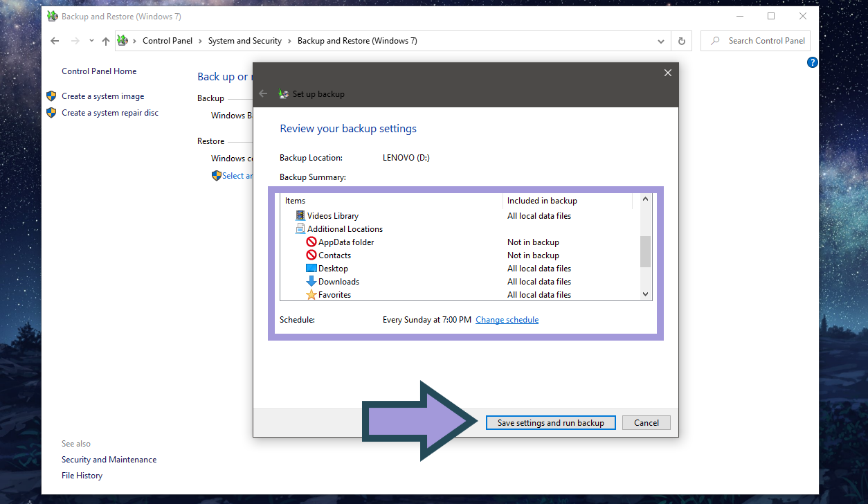Navigate back in Control Panel window
Screen dimensions: 868x504
click(55, 41)
